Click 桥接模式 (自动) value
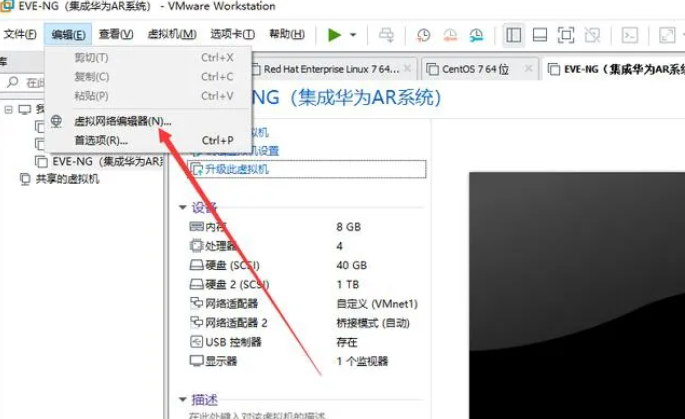 tap(373, 323)
